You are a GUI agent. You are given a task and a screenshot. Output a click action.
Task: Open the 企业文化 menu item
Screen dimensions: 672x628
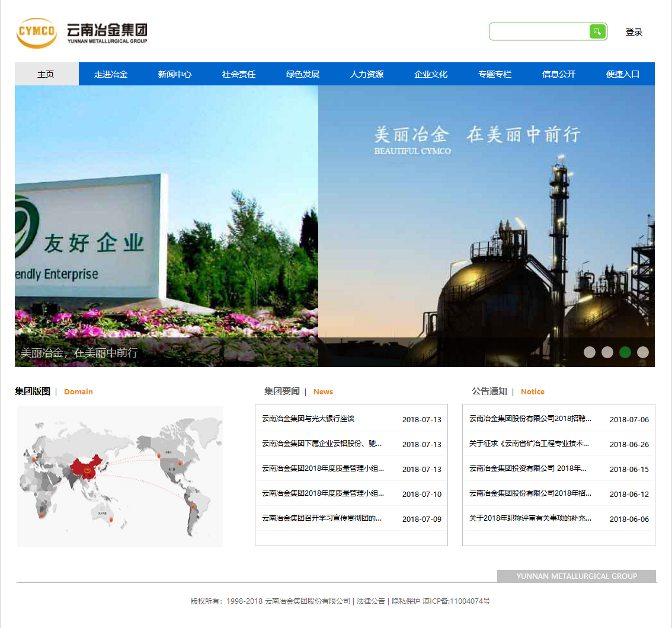[x=430, y=74]
